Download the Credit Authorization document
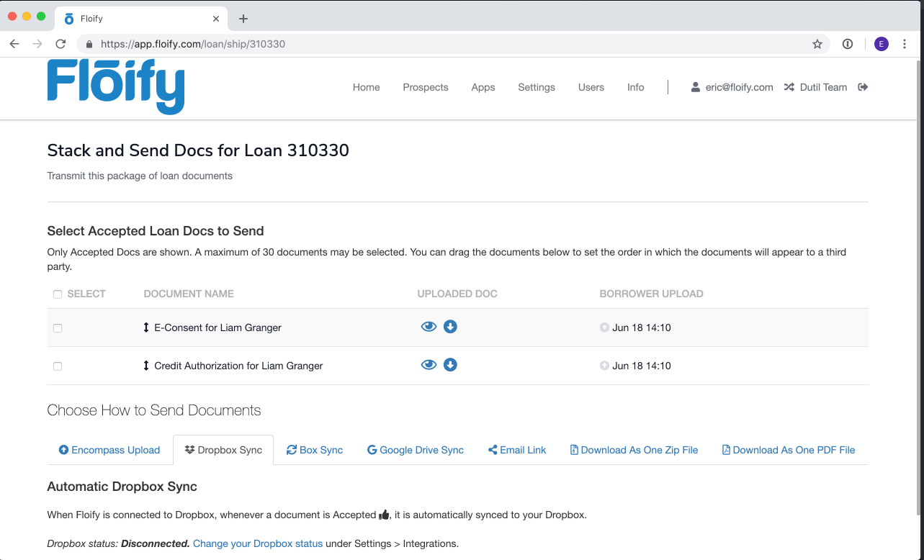Screen dimensions: 924x560 click(450, 365)
